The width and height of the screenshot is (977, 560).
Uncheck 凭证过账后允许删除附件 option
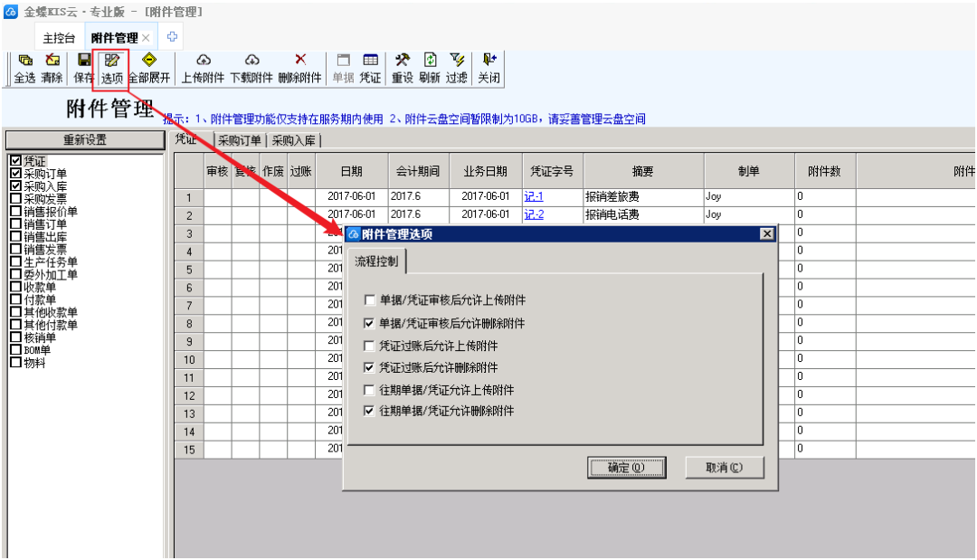tap(368, 368)
